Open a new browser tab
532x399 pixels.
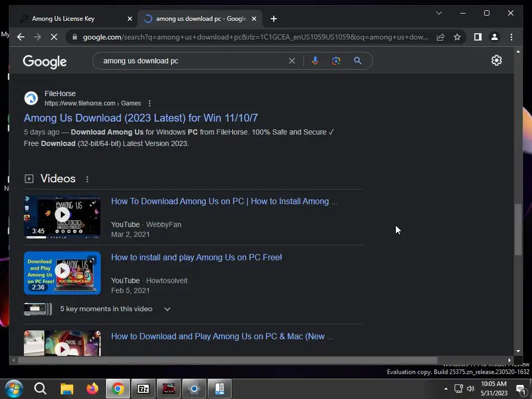click(x=274, y=19)
